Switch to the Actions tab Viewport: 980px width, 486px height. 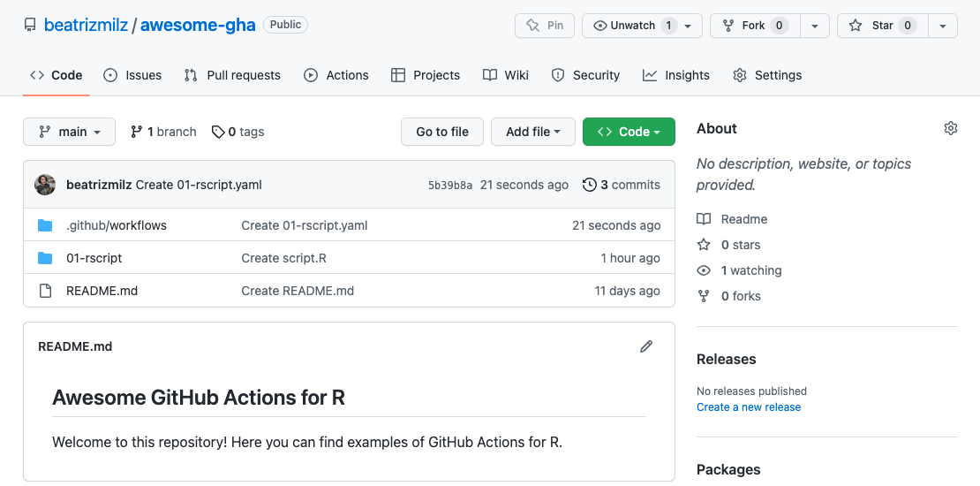335,75
